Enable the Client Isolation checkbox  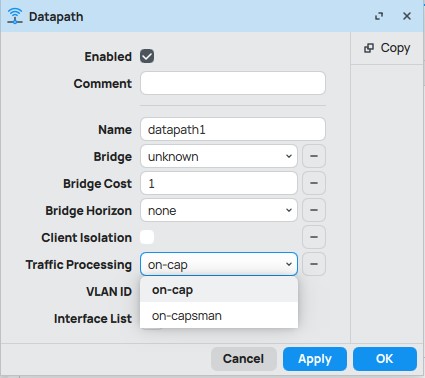tap(147, 237)
